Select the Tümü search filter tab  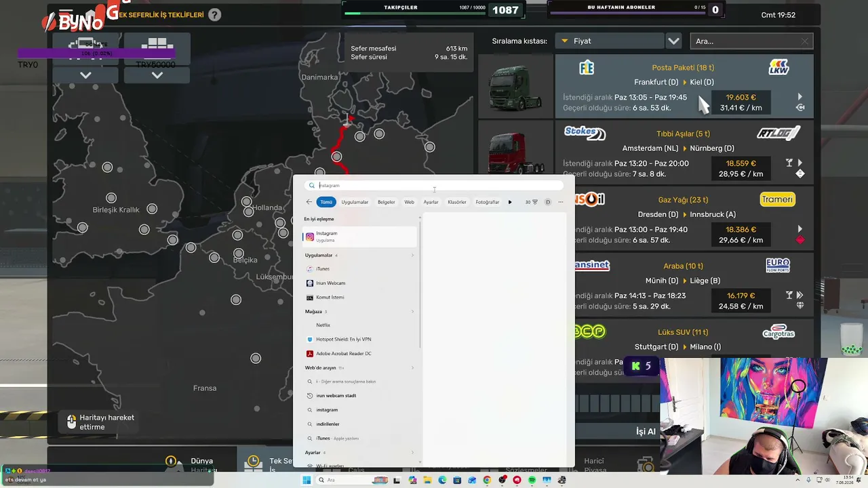[326, 202]
